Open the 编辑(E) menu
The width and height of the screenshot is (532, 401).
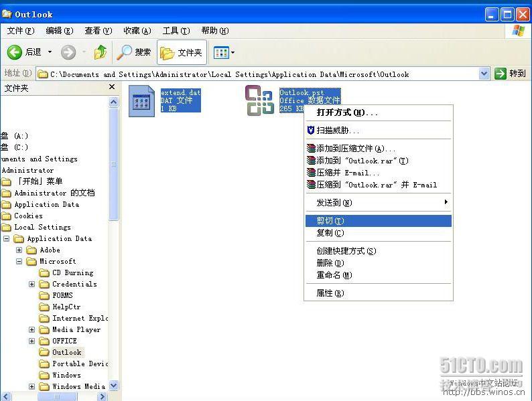(x=60, y=31)
